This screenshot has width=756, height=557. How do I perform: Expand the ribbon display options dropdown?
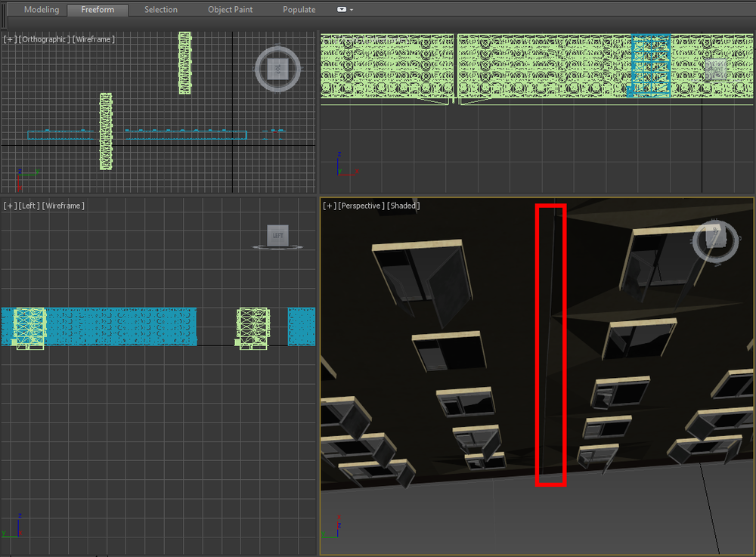tap(345, 10)
